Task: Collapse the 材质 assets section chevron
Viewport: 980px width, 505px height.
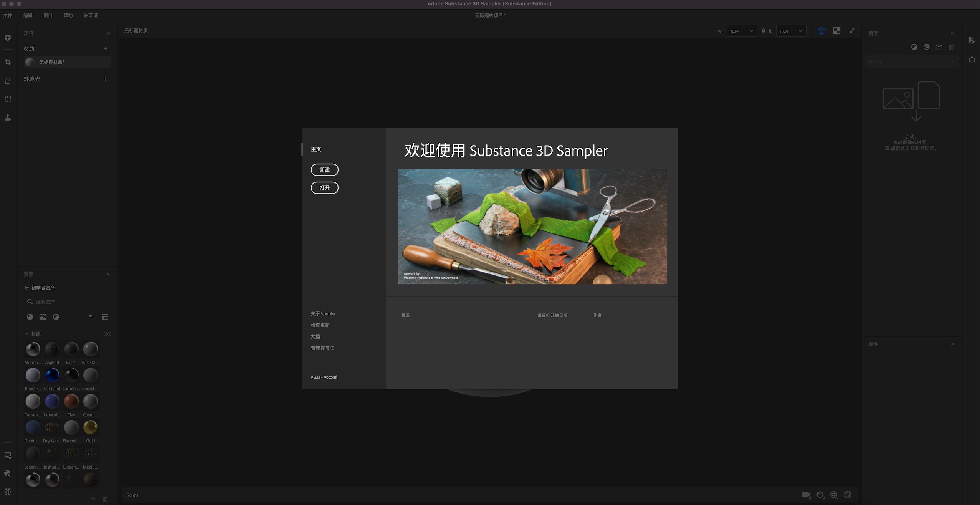Action: click(27, 334)
